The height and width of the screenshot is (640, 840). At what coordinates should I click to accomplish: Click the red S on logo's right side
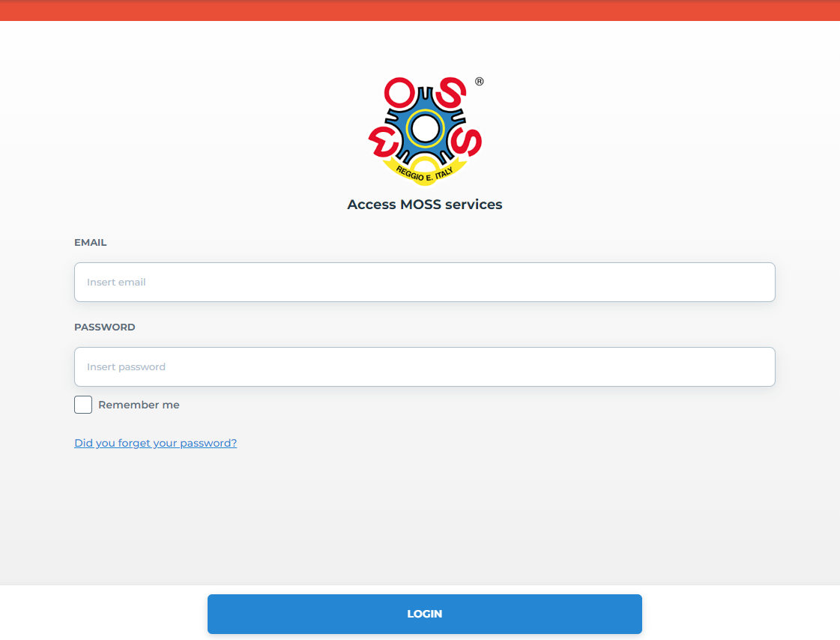pos(468,139)
